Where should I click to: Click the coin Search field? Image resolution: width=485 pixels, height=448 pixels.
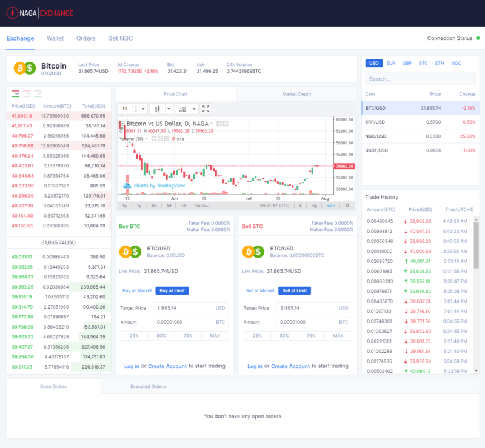[420, 79]
